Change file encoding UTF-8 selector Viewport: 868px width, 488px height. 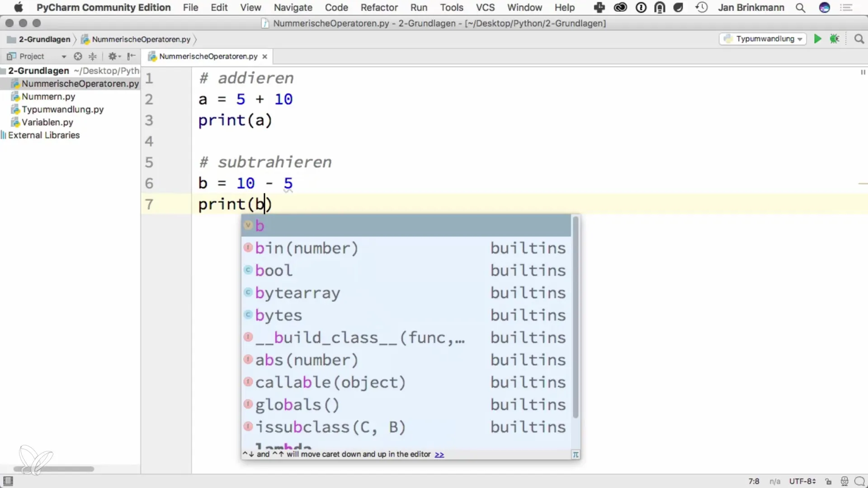point(802,481)
